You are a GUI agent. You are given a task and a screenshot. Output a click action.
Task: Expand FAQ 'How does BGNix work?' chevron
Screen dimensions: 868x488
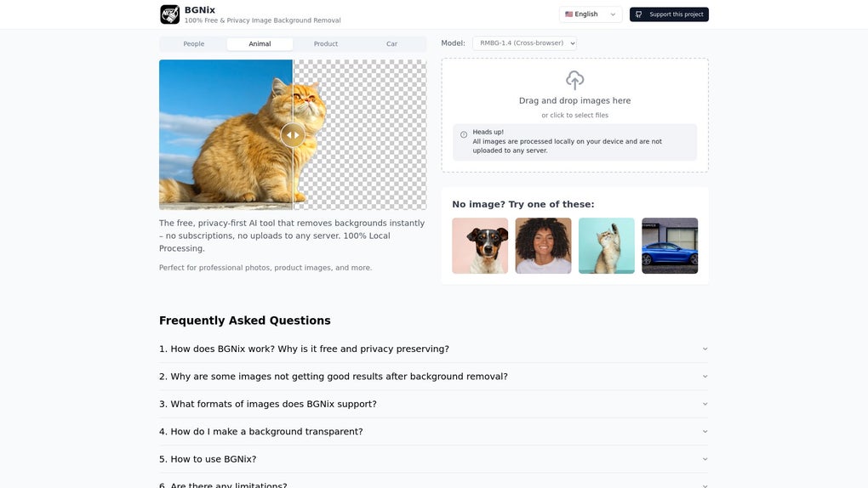tap(705, 349)
